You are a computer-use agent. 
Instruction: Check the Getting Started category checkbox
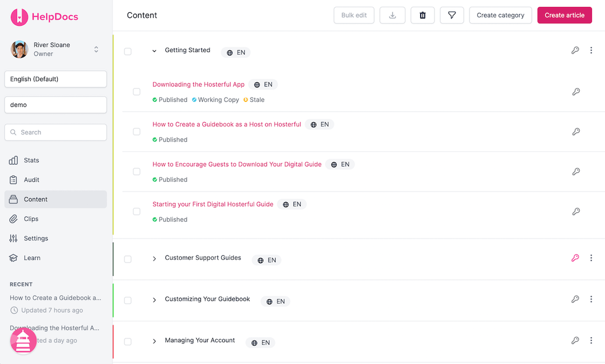coord(128,51)
